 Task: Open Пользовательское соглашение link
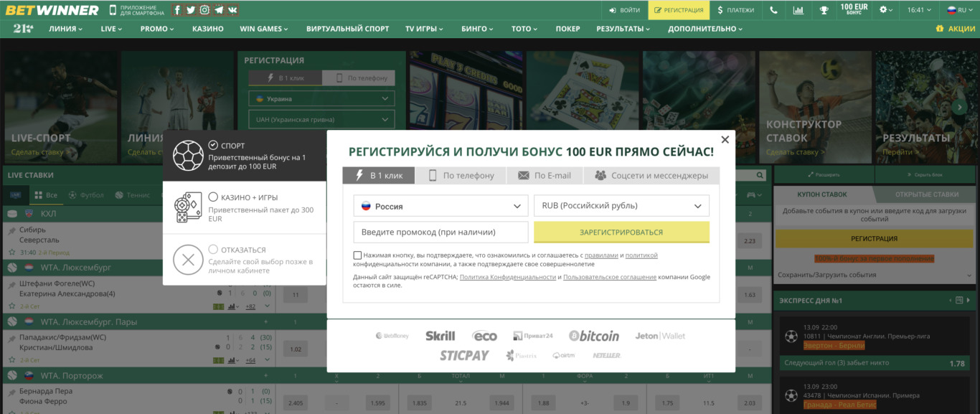[609, 277]
